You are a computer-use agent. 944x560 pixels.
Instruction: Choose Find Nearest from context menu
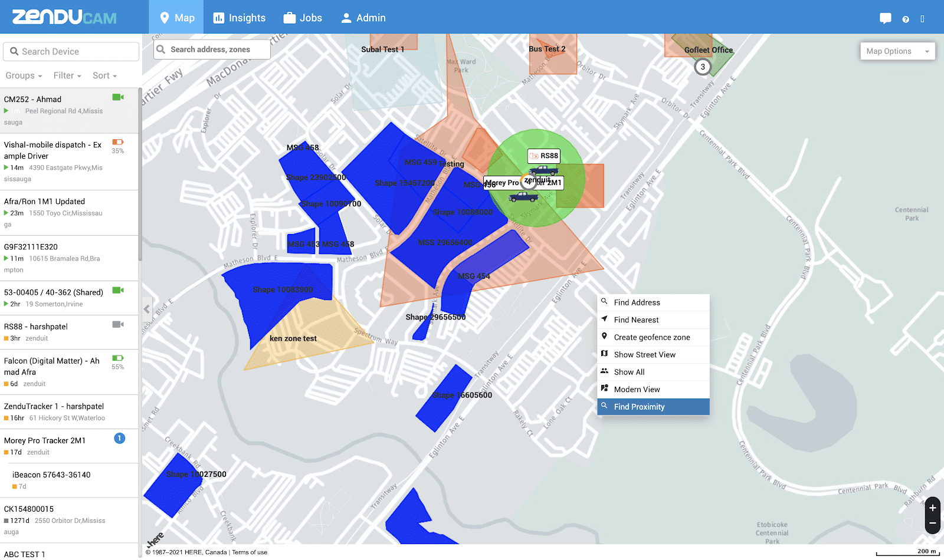click(653, 320)
